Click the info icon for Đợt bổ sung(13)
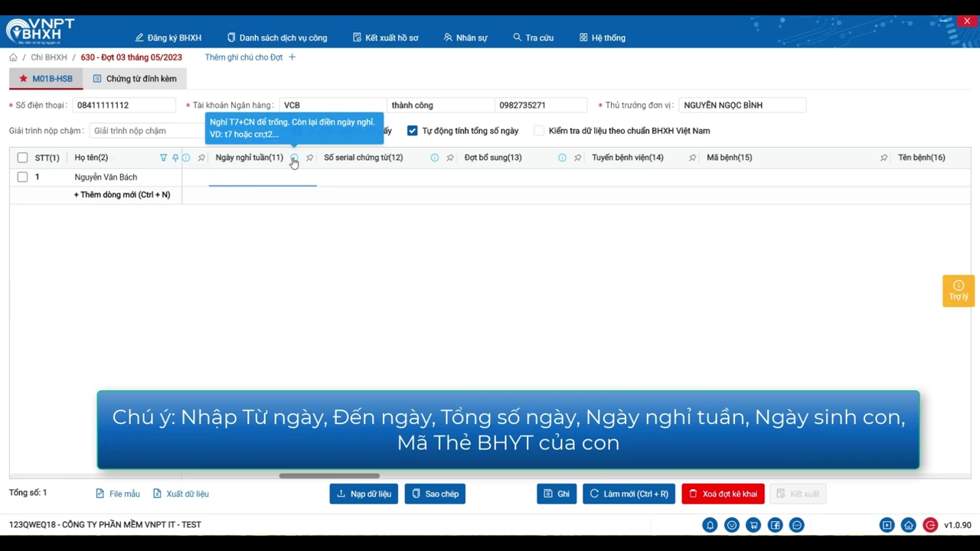This screenshot has height=551, width=980. tap(562, 158)
